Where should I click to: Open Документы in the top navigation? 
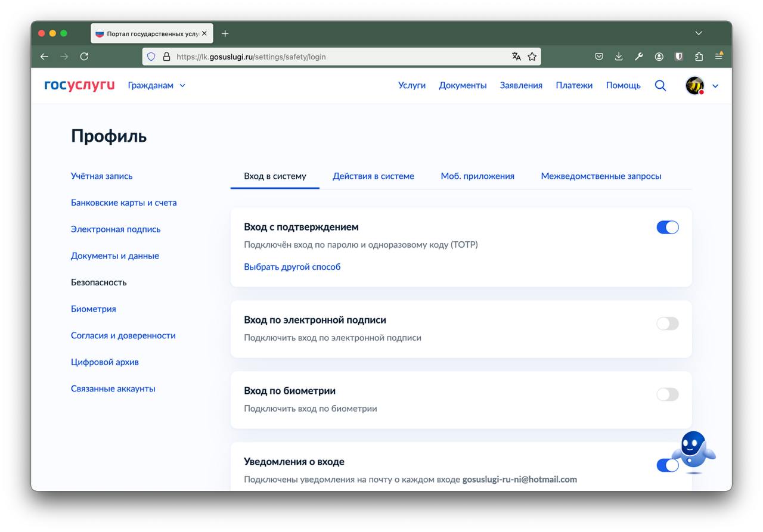463,85
